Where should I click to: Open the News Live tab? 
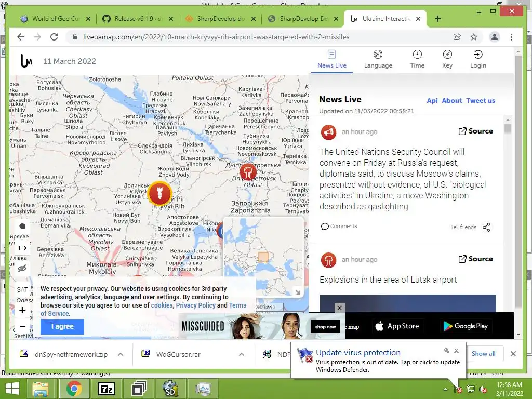click(332, 59)
